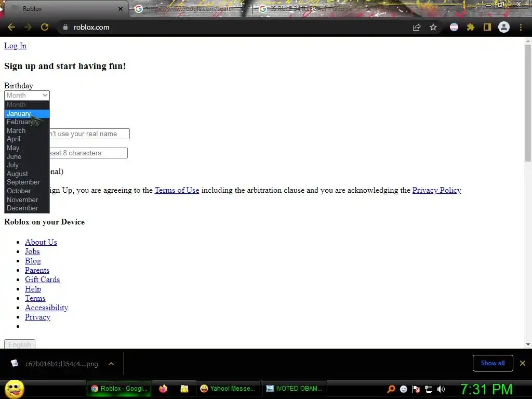Close the Roblox tab
The image size is (532, 399).
click(x=120, y=9)
